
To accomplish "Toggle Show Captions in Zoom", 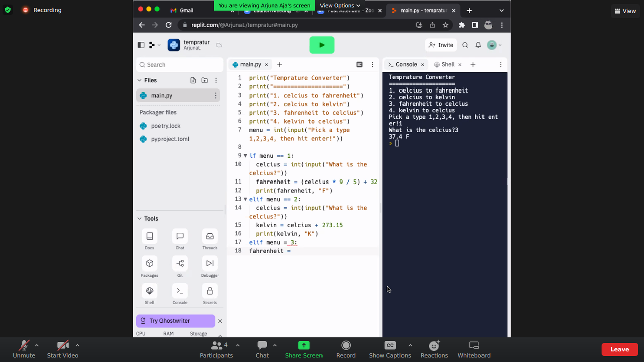I will (x=390, y=349).
